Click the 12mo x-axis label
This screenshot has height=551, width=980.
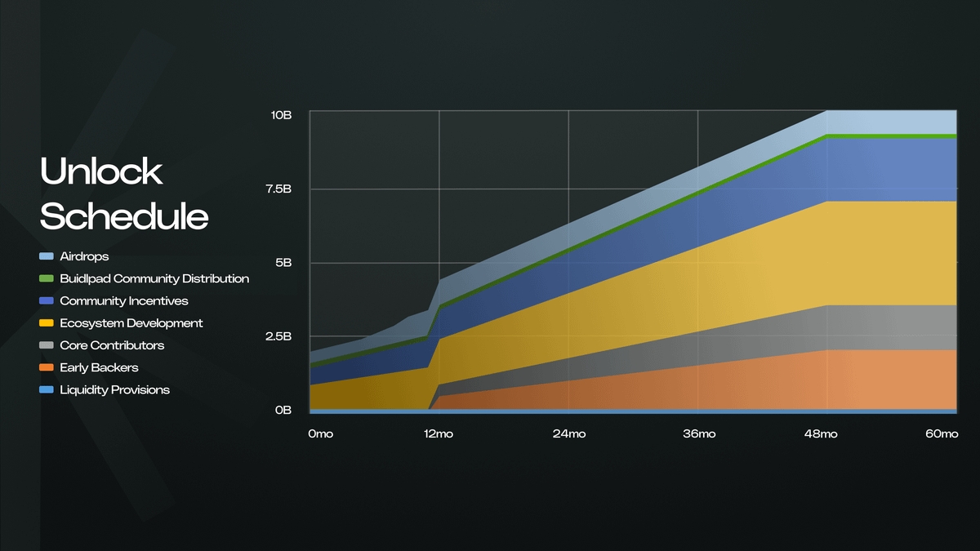click(439, 433)
